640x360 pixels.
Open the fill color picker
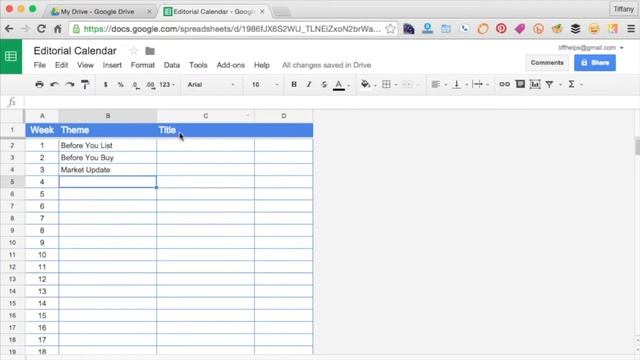coord(365,84)
